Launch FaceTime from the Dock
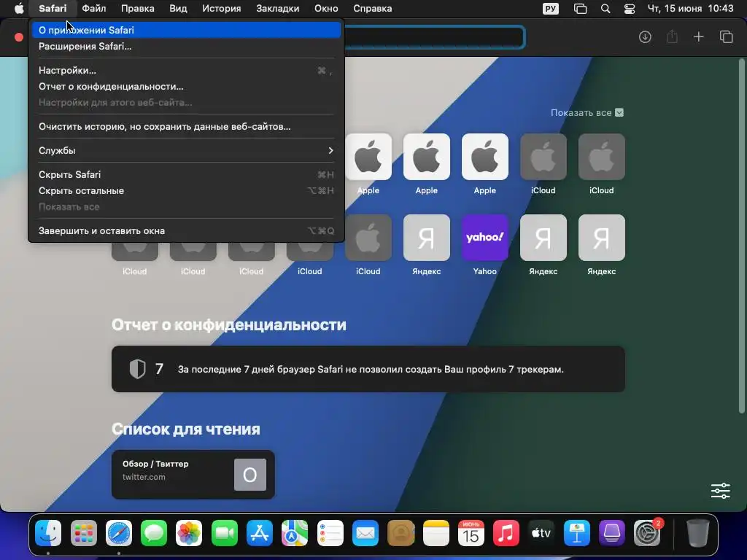 pyautogui.click(x=225, y=533)
